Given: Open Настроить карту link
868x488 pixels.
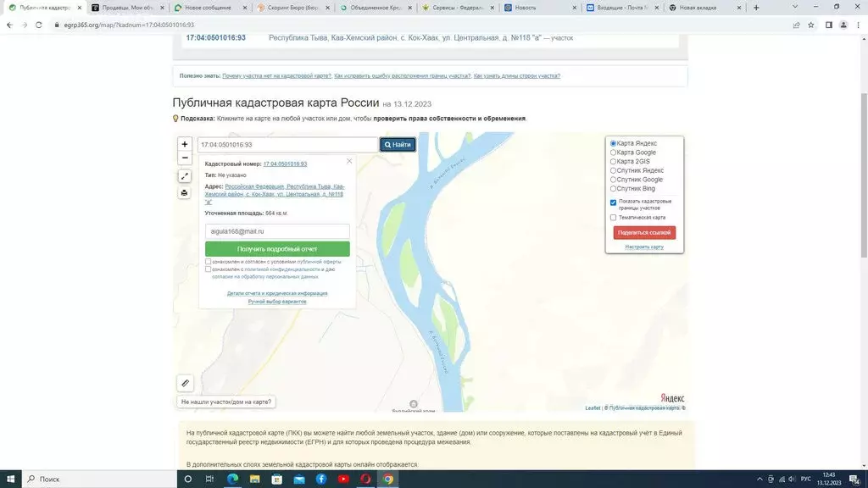Looking at the screenshot, I should [x=644, y=247].
